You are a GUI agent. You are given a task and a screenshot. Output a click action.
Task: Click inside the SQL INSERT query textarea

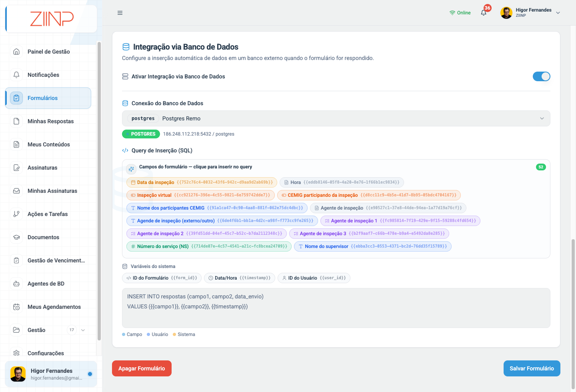[336, 308]
